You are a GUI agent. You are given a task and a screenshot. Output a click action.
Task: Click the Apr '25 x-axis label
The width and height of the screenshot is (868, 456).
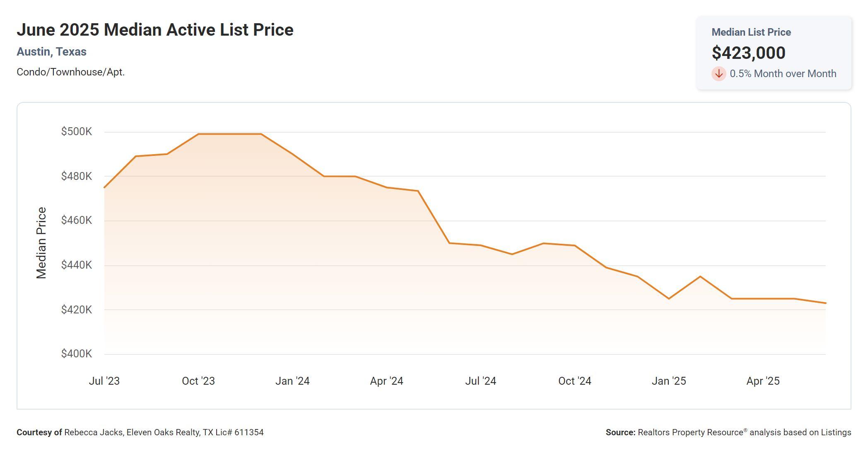(763, 381)
